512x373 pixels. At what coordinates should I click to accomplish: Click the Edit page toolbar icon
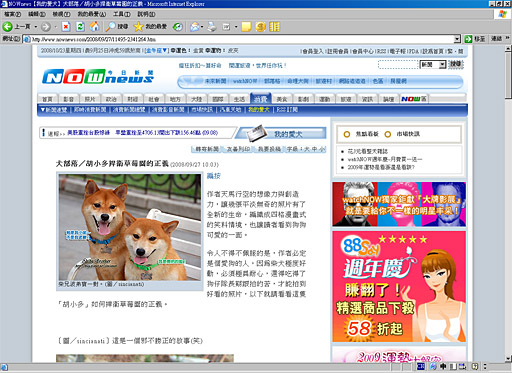coord(227,27)
